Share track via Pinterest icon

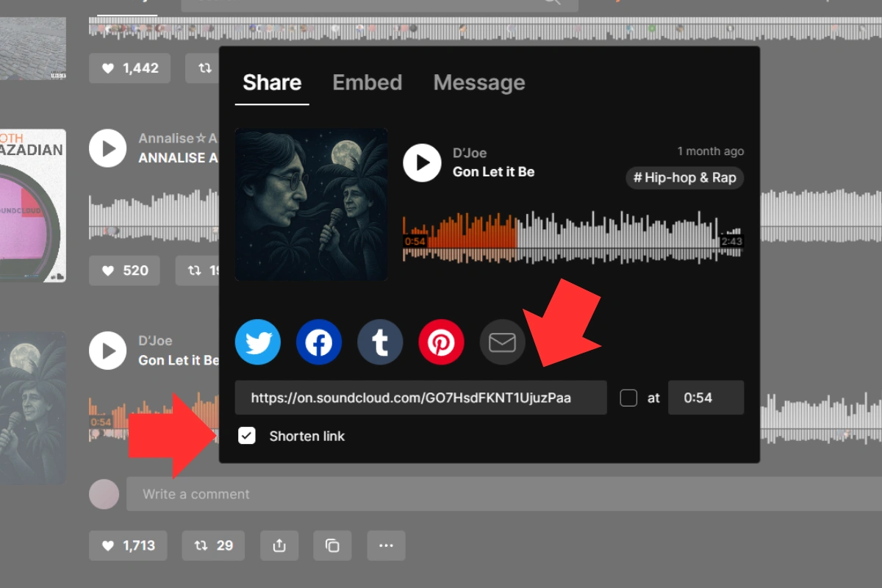[x=441, y=343]
